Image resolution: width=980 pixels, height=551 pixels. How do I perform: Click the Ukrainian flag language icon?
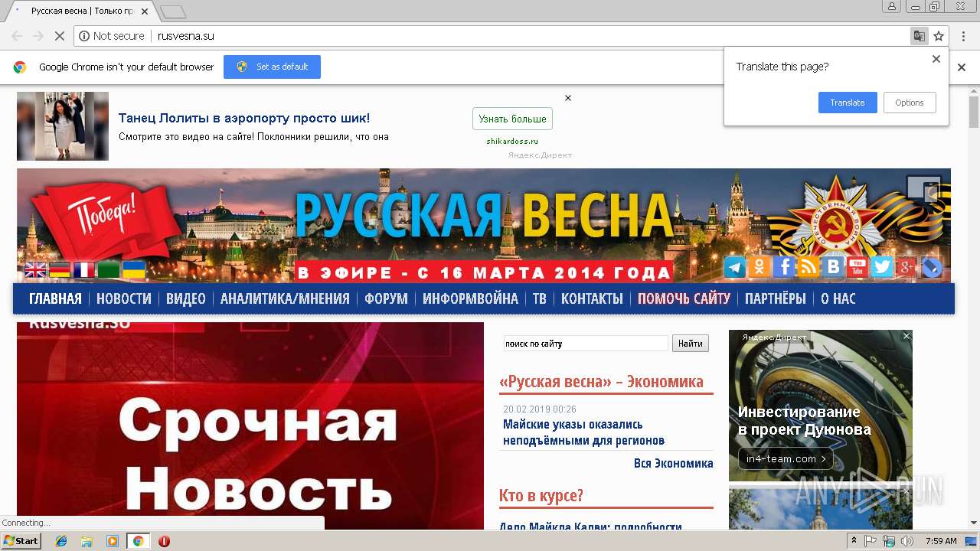pyautogui.click(x=134, y=269)
